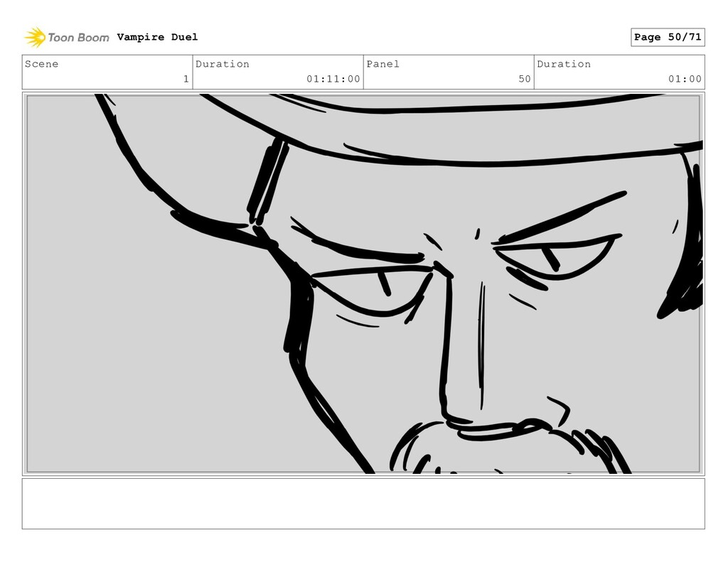
Task: Click the empty caption box below the panel
Action: click(x=363, y=504)
